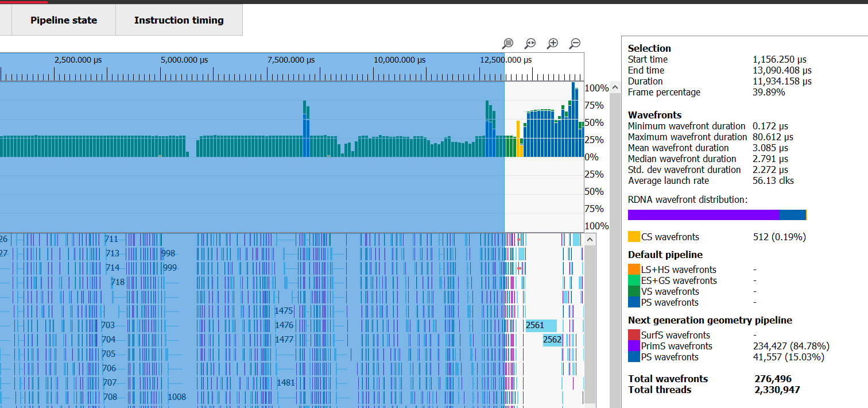Click the occupancy graph scroll-up arrow
Screen dimensions: 868x408
614,88
